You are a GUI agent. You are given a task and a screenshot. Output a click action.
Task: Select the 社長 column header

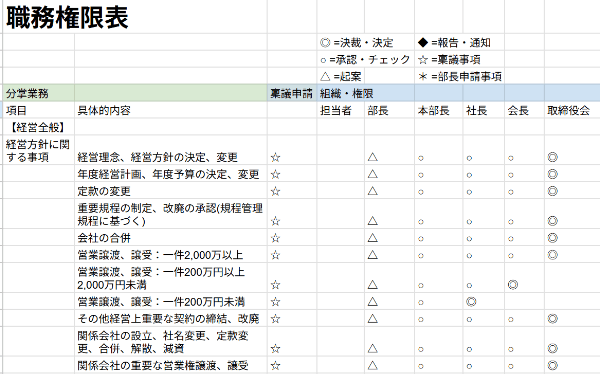coord(484,110)
